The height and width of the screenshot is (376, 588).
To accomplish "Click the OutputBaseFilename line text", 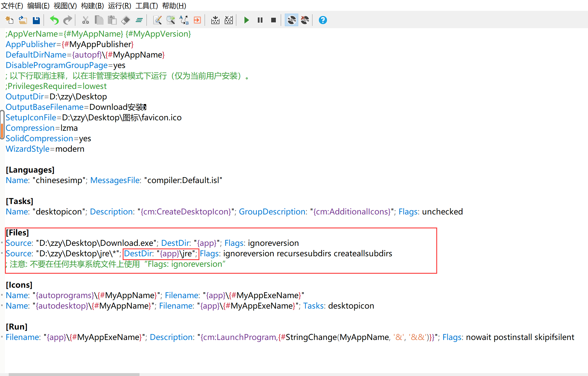I will coord(76,107).
